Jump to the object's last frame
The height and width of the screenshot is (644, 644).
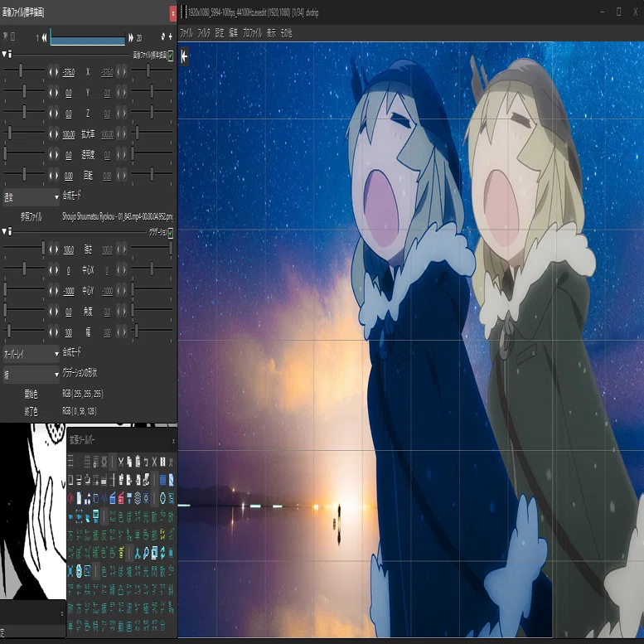point(131,38)
